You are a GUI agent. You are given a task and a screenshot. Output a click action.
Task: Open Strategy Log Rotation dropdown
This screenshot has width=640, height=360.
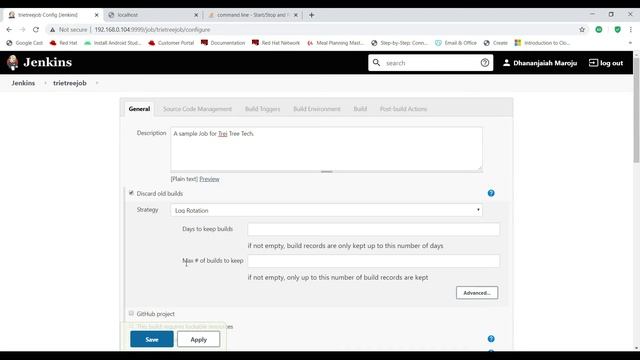[x=326, y=210]
